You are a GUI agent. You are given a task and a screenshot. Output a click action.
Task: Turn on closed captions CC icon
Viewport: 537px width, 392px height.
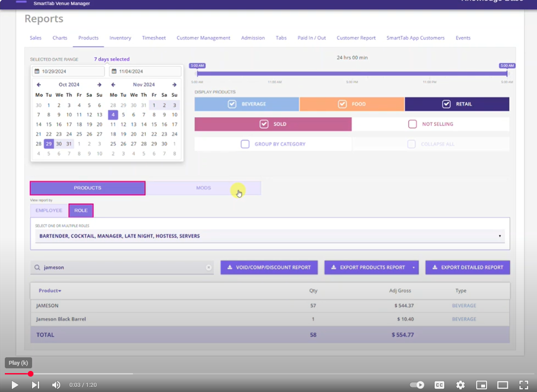(x=439, y=385)
